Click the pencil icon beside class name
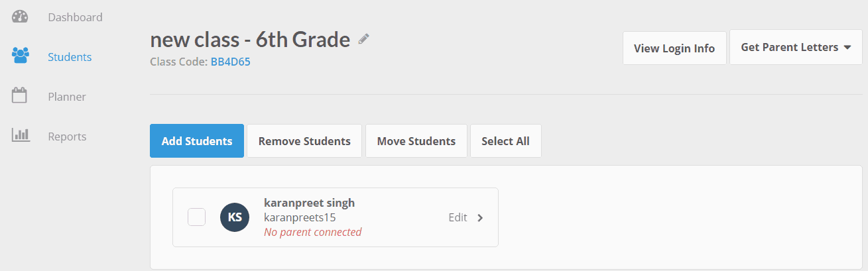The height and width of the screenshot is (271, 868). (363, 39)
